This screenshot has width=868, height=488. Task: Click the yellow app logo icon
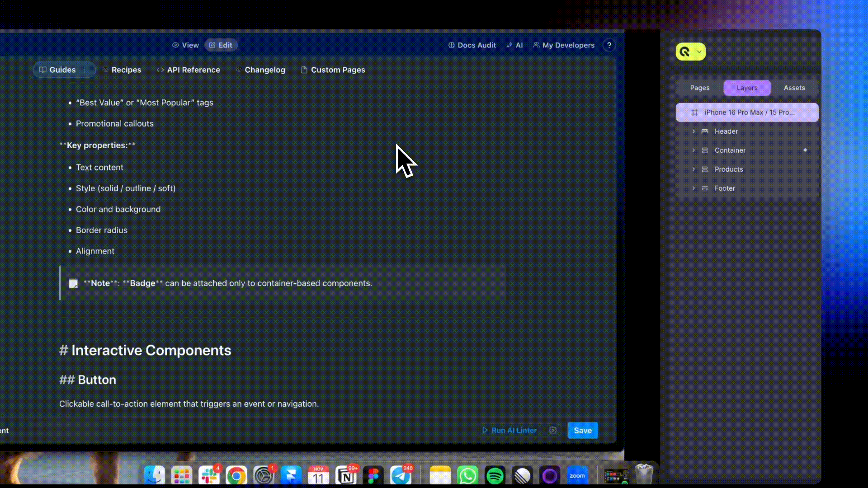pos(685,52)
